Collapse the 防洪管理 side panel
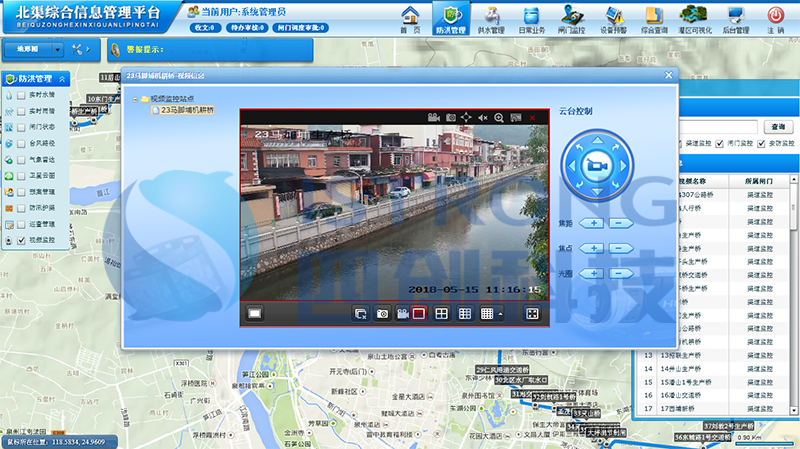Screen dimensions: 800x449 pyautogui.click(x=64, y=78)
